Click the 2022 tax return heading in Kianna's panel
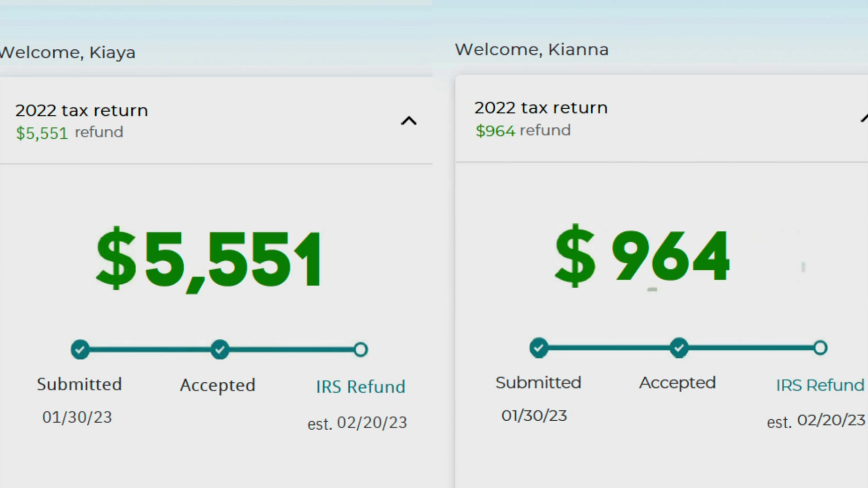Viewport: 868px width, 488px height. pyautogui.click(x=541, y=108)
